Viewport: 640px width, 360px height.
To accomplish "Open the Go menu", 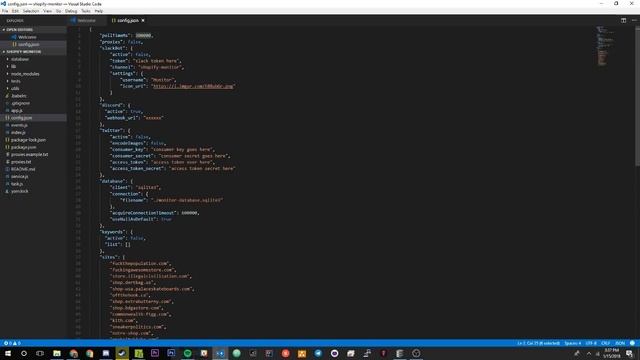I will 58,11.
